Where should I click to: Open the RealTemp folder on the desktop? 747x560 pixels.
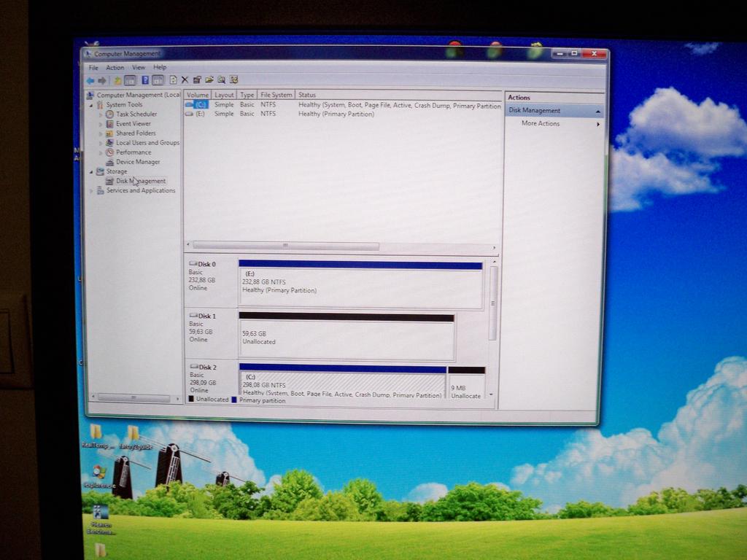point(97,437)
